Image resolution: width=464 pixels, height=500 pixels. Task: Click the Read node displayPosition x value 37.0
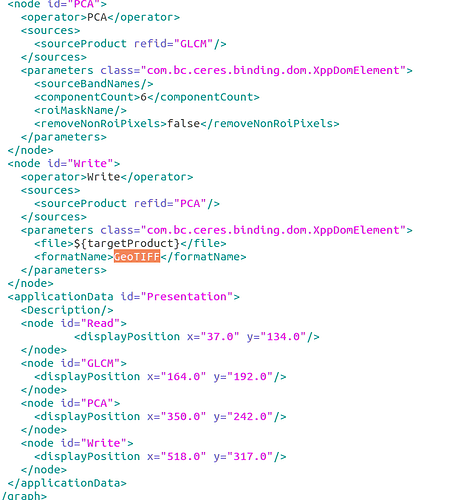click(x=220, y=336)
